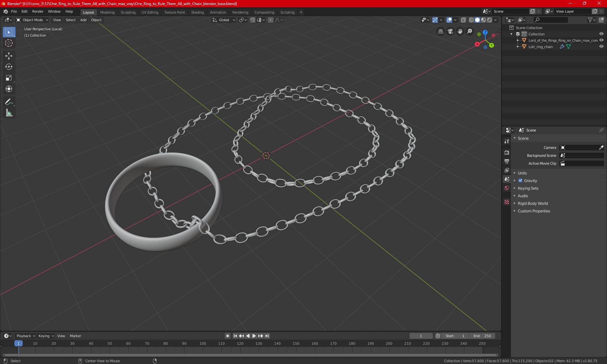Screen dimensions: 607x364
Task: Click current frame marker 1 on timeline
Action: [18, 343]
